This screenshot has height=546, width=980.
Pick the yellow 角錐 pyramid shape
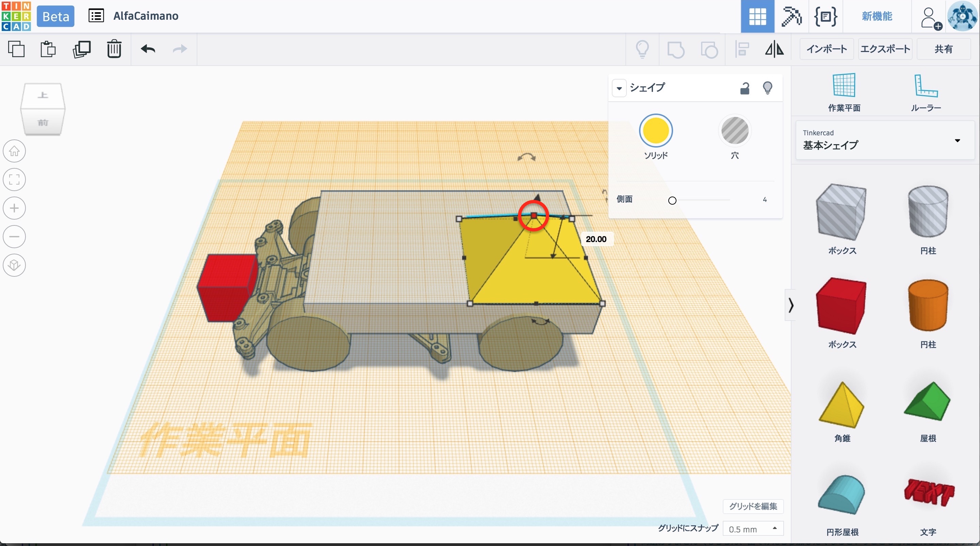pyautogui.click(x=842, y=405)
